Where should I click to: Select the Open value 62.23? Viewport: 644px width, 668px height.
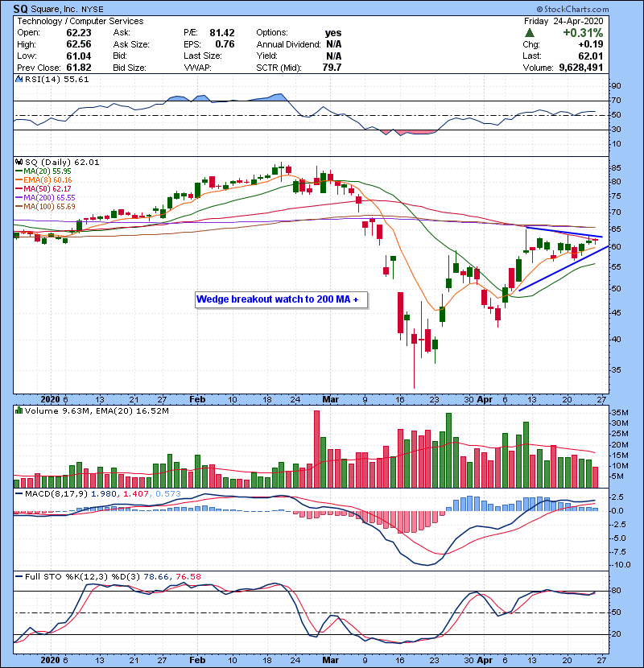point(78,33)
